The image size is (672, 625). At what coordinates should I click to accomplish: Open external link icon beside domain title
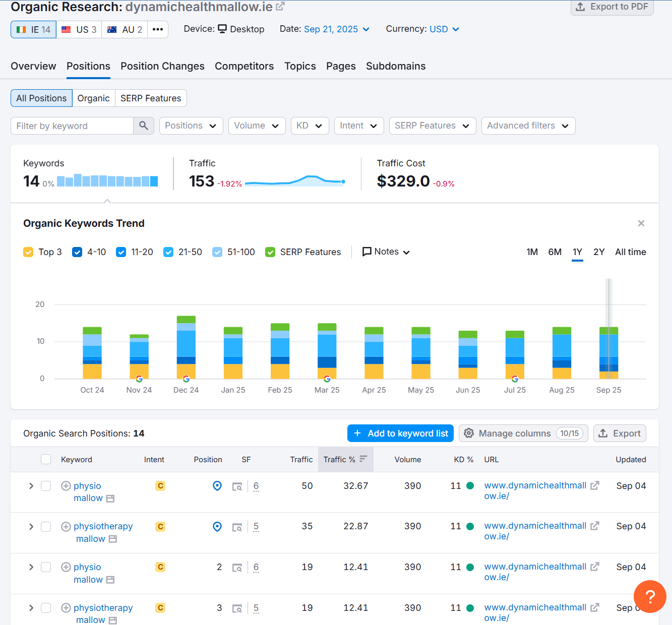tap(280, 7)
